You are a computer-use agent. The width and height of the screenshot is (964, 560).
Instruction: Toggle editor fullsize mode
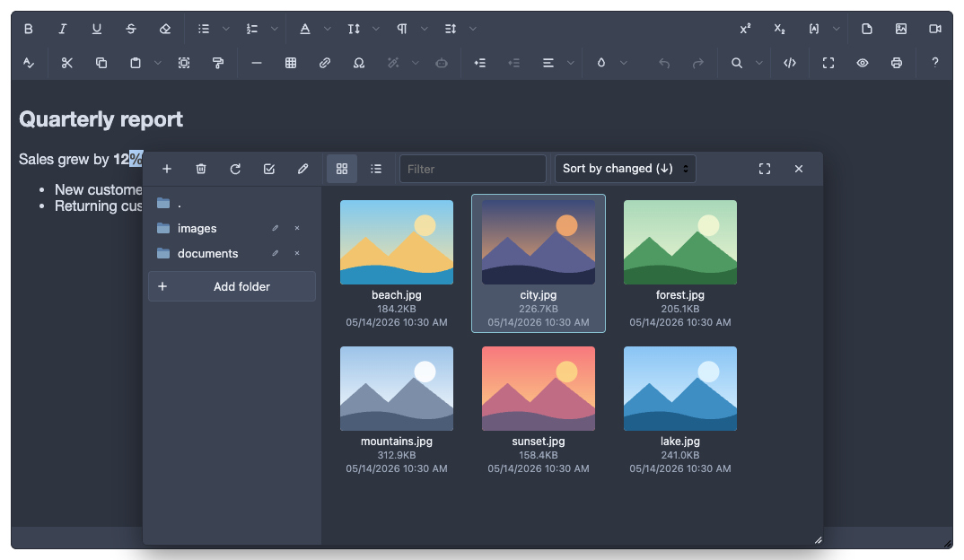point(828,63)
